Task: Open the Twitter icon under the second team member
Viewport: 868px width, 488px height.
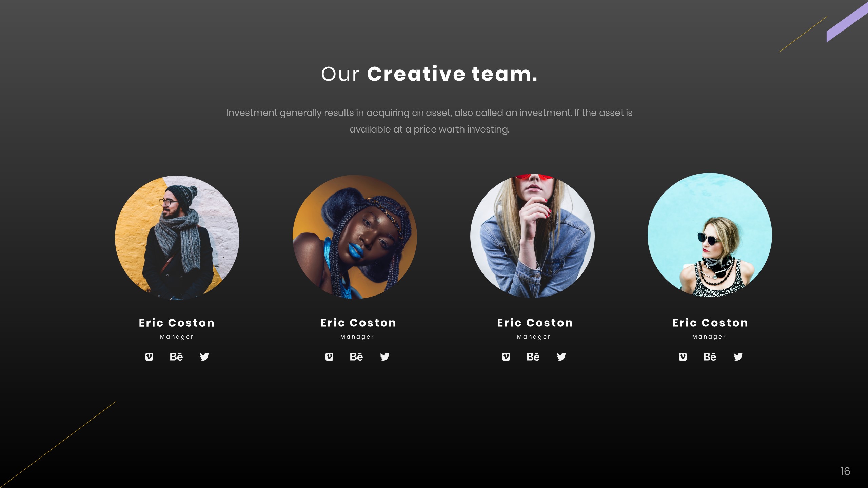Action: 385,357
